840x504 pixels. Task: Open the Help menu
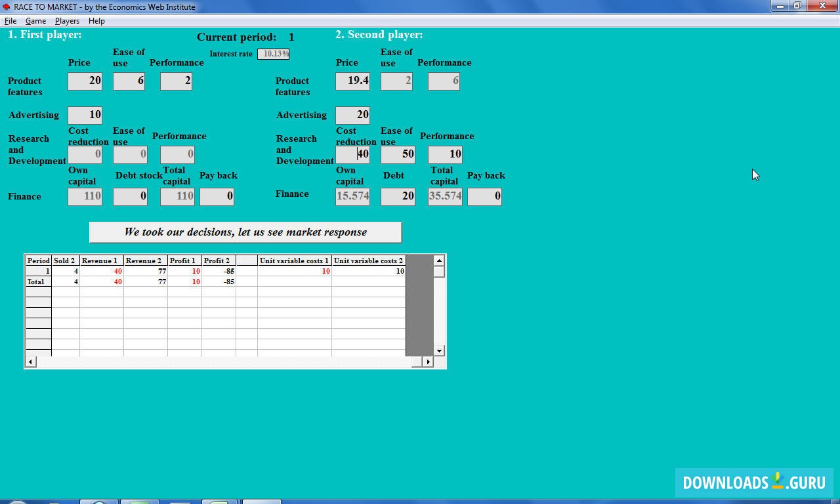[x=96, y=21]
